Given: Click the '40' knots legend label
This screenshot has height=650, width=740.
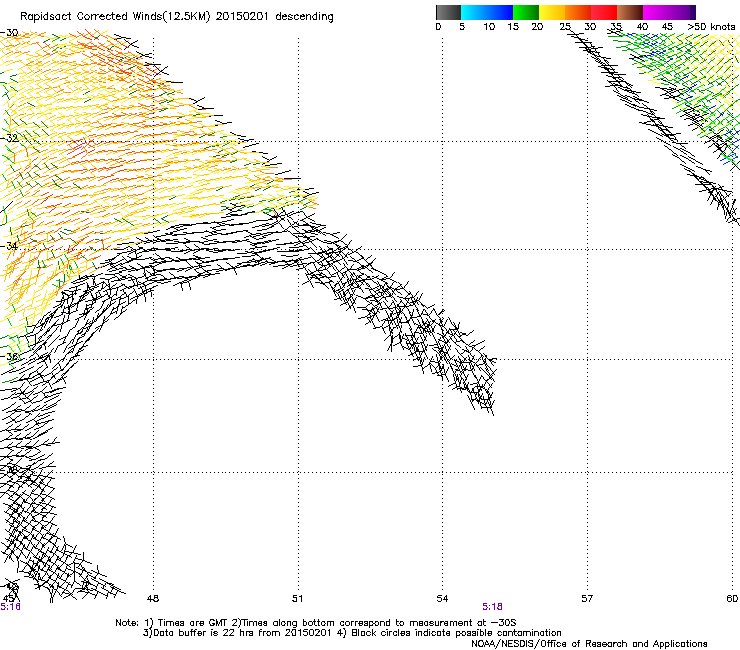Looking at the screenshot, I should click(x=642, y=26).
